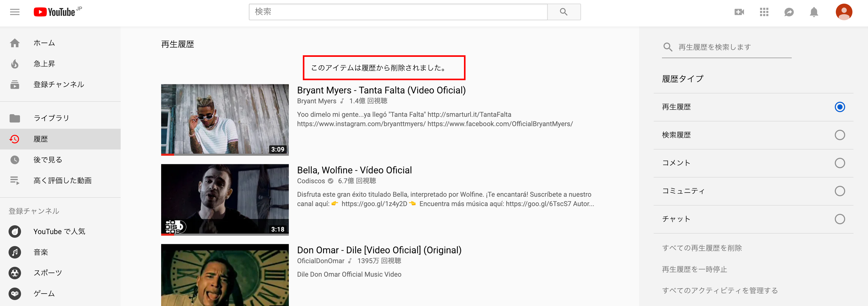Screen dimensions: 868x306
Task: Click the 音楽 channel music note icon
Action: click(x=15, y=252)
